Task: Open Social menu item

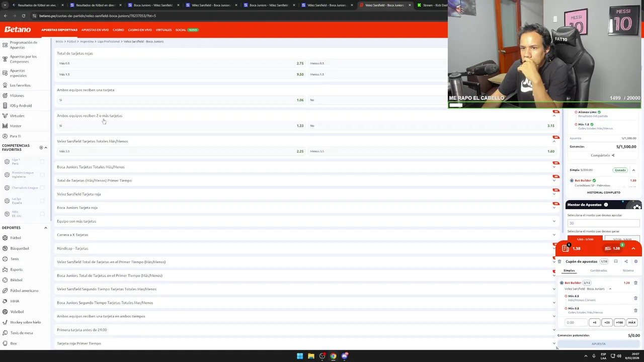Action: click(181, 30)
